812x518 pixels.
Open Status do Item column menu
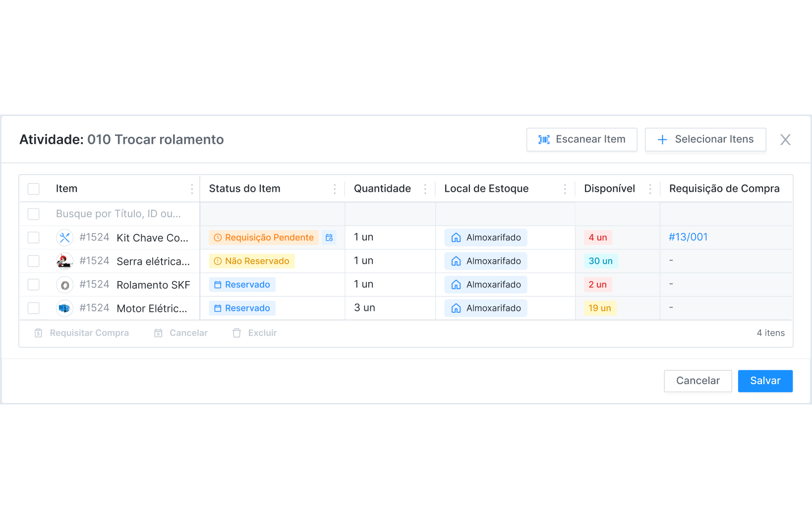click(x=335, y=189)
